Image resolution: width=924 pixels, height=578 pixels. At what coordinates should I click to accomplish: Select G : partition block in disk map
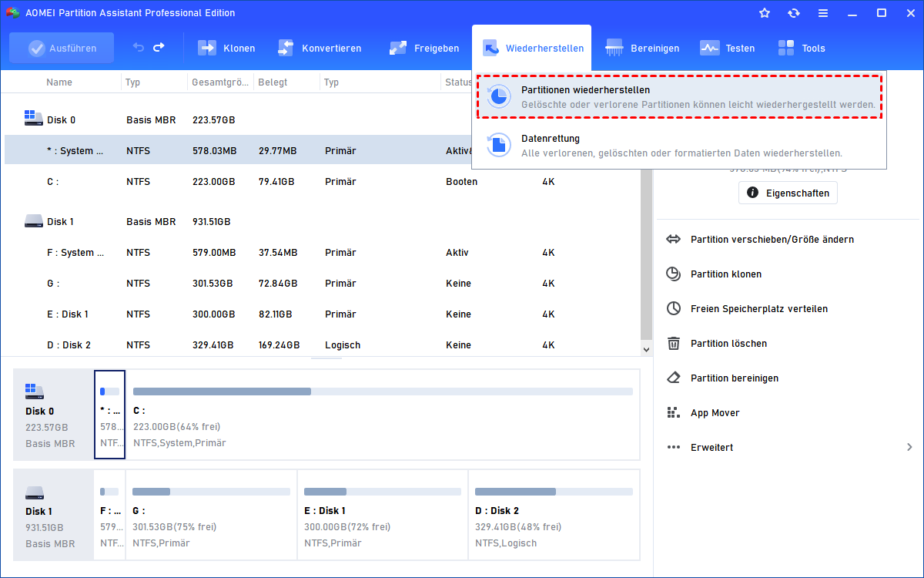click(x=211, y=515)
